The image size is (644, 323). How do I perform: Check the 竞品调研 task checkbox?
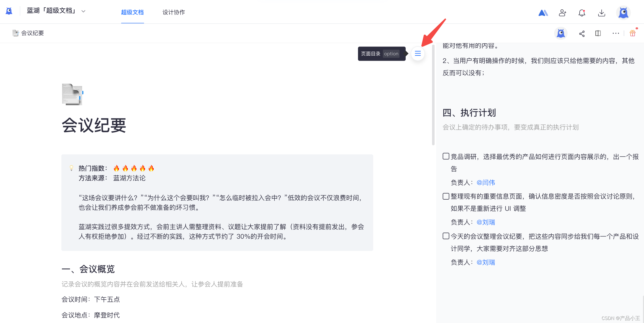(x=446, y=156)
